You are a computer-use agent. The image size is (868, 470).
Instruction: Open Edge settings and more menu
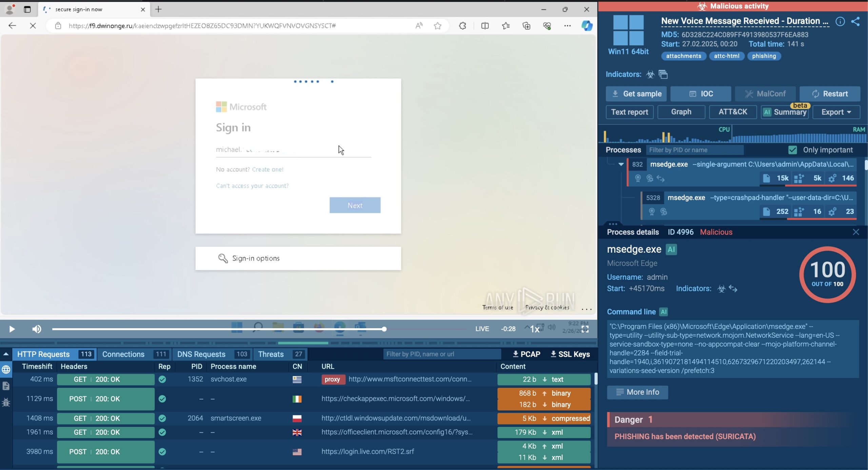click(x=567, y=26)
